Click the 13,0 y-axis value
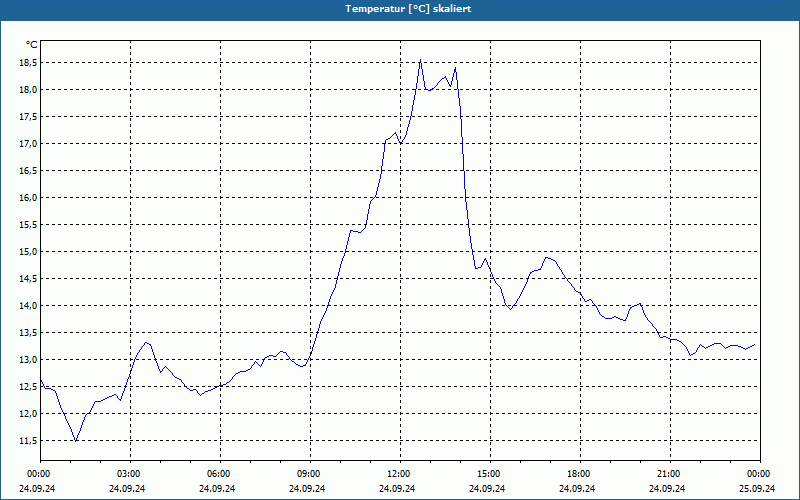Viewport: 800px width, 500px height. (28, 360)
